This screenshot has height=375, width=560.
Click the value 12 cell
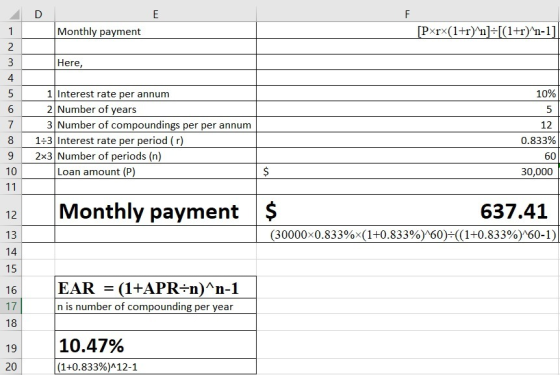tap(408, 125)
